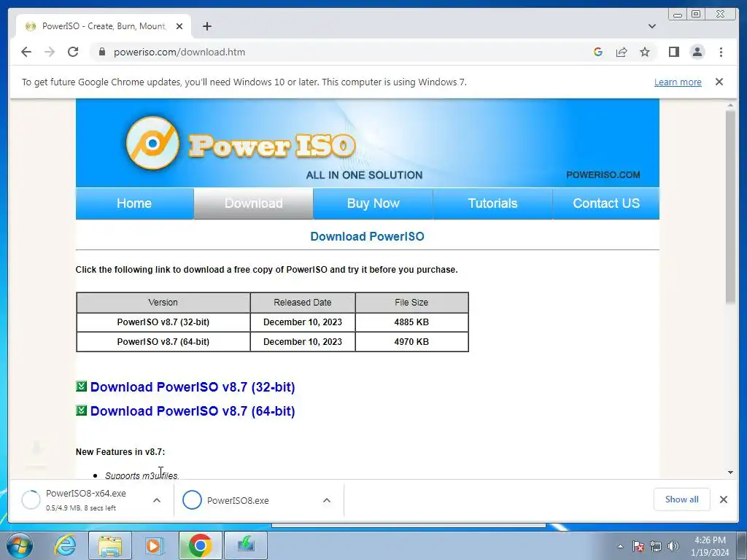Image resolution: width=747 pixels, height=560 pixels.
Task: Click the File Size column header
Action: [411, 303]
